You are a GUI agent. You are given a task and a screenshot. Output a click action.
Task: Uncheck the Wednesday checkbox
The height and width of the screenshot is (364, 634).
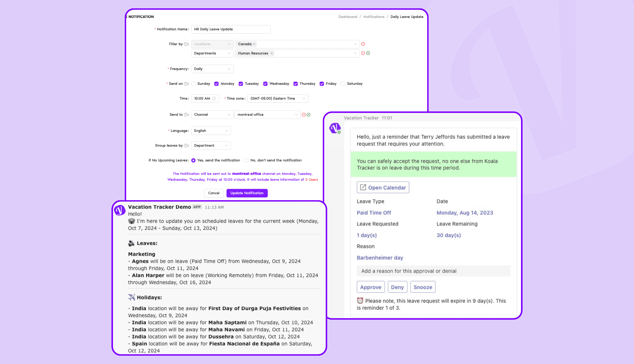tap(265, 84)
